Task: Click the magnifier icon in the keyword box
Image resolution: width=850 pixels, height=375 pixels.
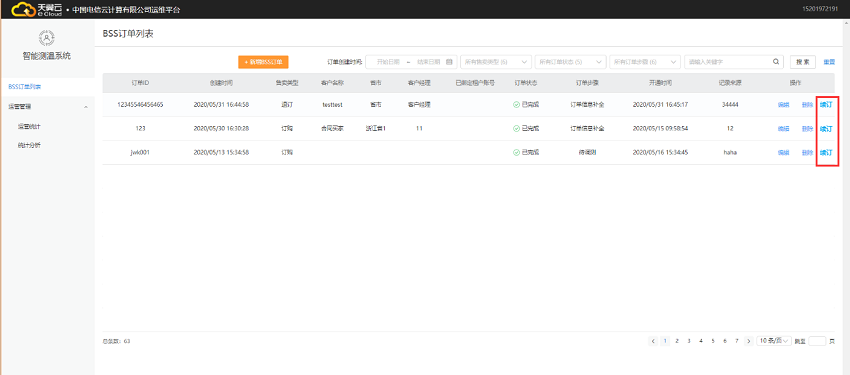Action: [x=776, y=62]
